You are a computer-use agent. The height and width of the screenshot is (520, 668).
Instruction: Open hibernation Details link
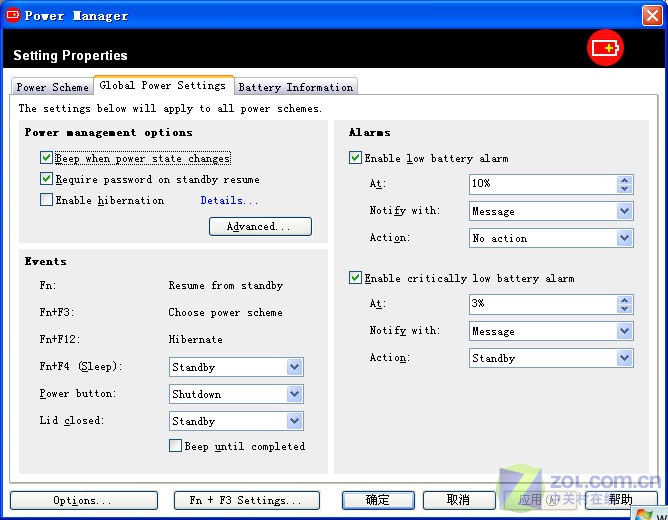pos(229,200)
